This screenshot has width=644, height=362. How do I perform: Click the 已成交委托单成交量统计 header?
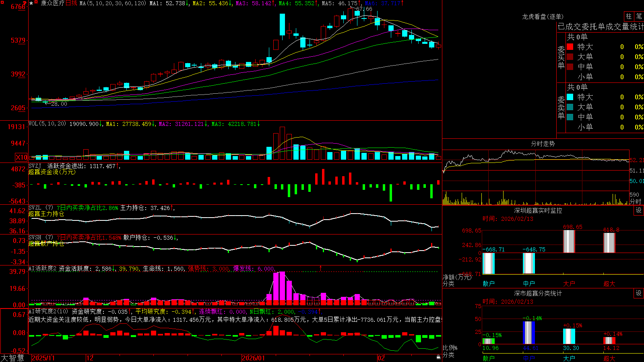tap(601, 27)
